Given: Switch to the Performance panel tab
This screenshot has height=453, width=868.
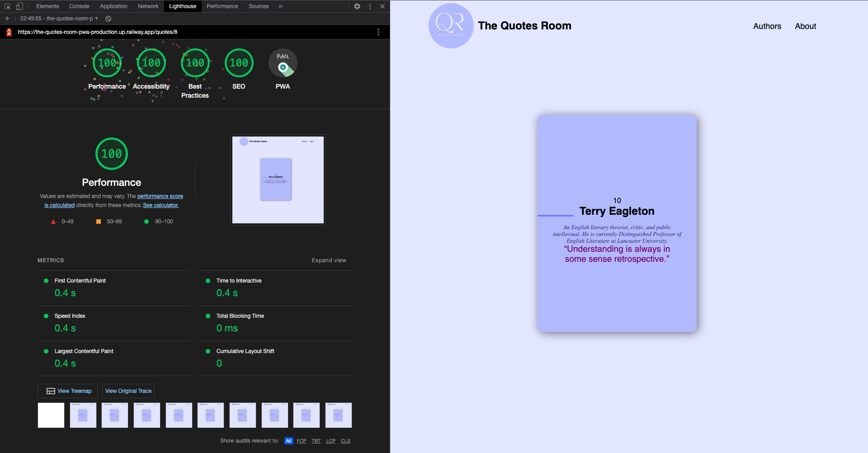Looking at the screenshot, I should 222,6.
